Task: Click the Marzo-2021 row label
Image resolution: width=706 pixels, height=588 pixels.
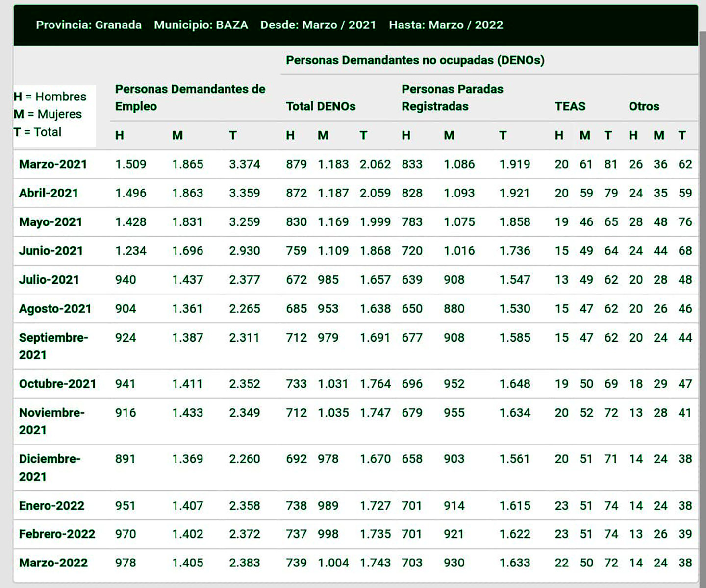Action: click(53, 164)
